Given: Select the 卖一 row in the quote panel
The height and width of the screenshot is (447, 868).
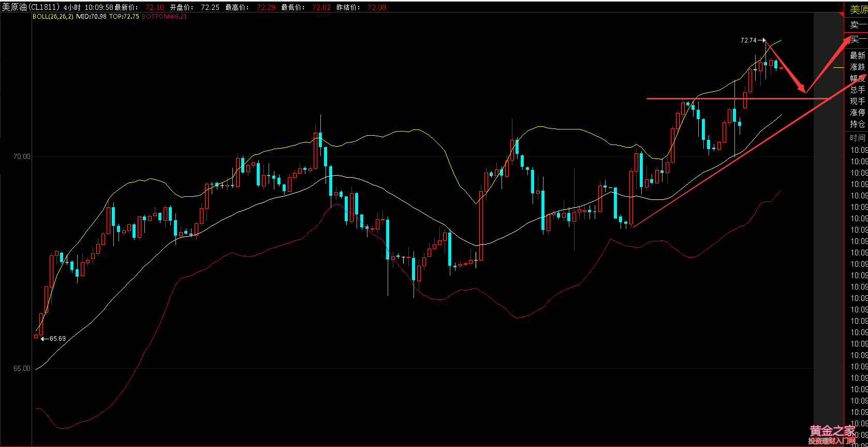Looking at the screenshot, I should pyautogui.click(x=858, y=25).
